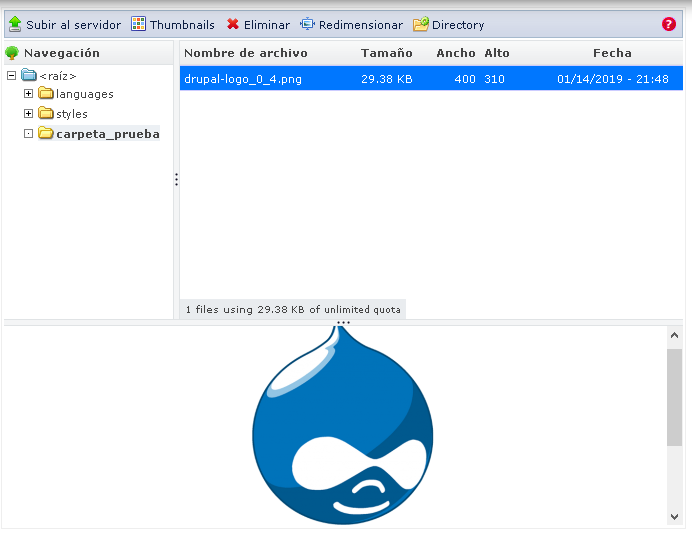Open the Redimensionar resize option

[351, 25]
